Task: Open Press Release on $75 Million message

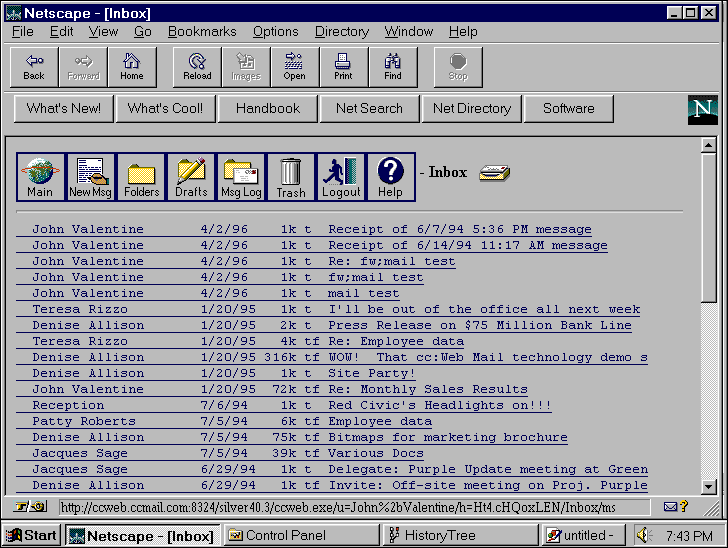Action: pos(324,326)
